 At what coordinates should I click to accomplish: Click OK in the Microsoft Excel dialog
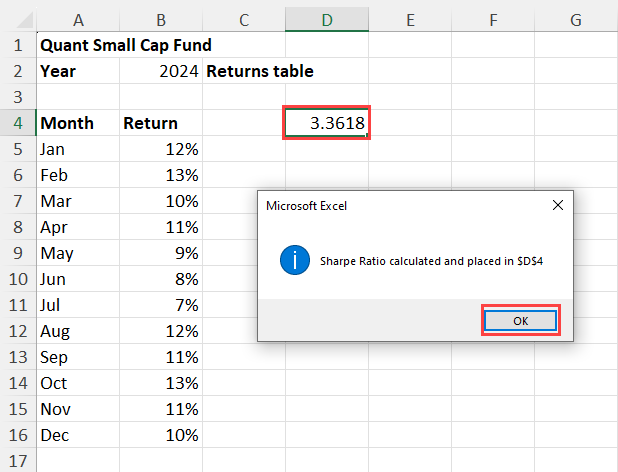click(x=520, y=320)
